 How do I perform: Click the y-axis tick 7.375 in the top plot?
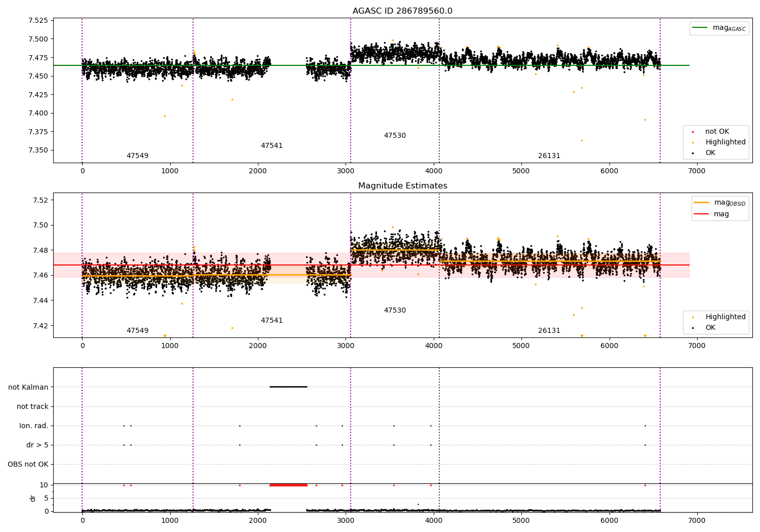(38, 132)
